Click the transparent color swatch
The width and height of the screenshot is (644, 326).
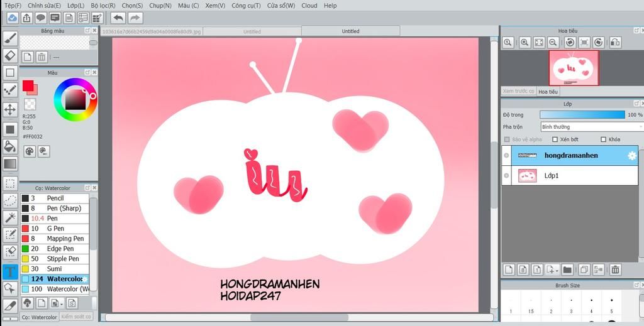[x=30, y=104]
